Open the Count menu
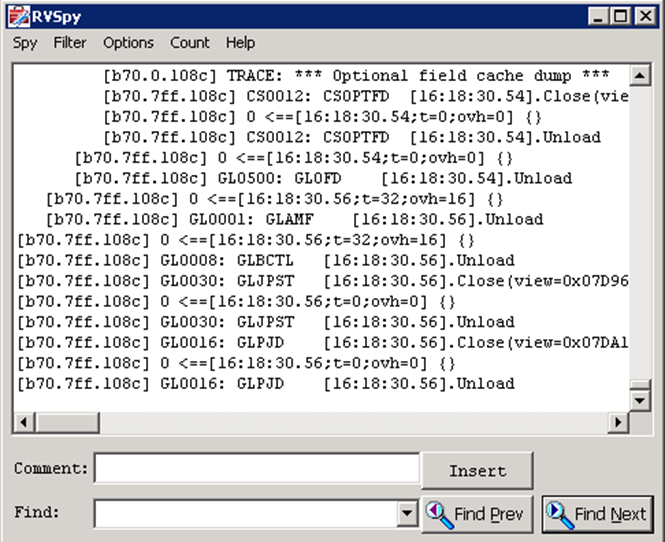This screenshot has height=542, width=665. click(190, 43)
